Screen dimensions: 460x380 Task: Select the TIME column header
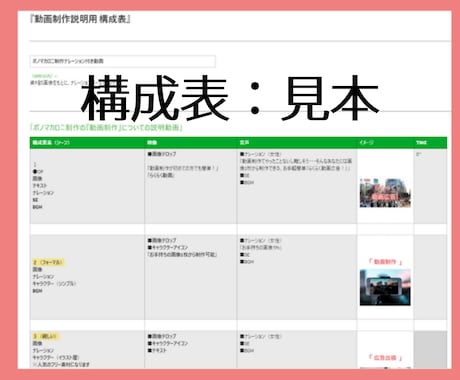(x=430, y=143)
